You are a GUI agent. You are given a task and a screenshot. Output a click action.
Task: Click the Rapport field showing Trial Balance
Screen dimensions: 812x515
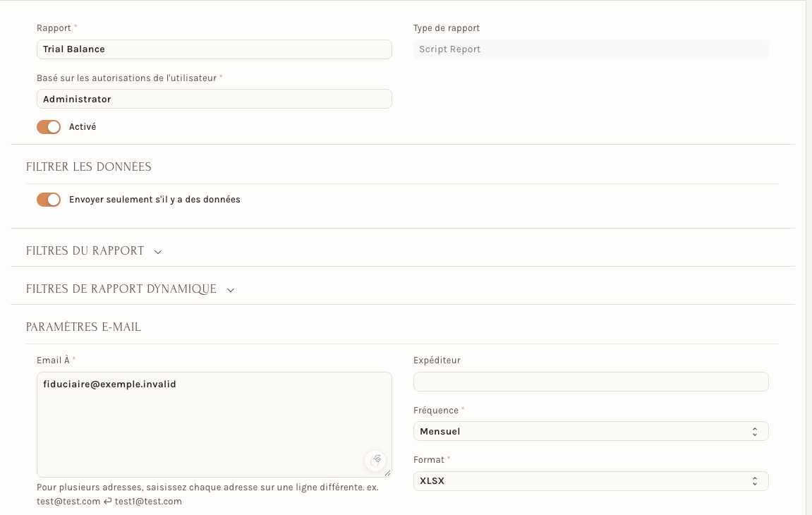click(214, 49)
